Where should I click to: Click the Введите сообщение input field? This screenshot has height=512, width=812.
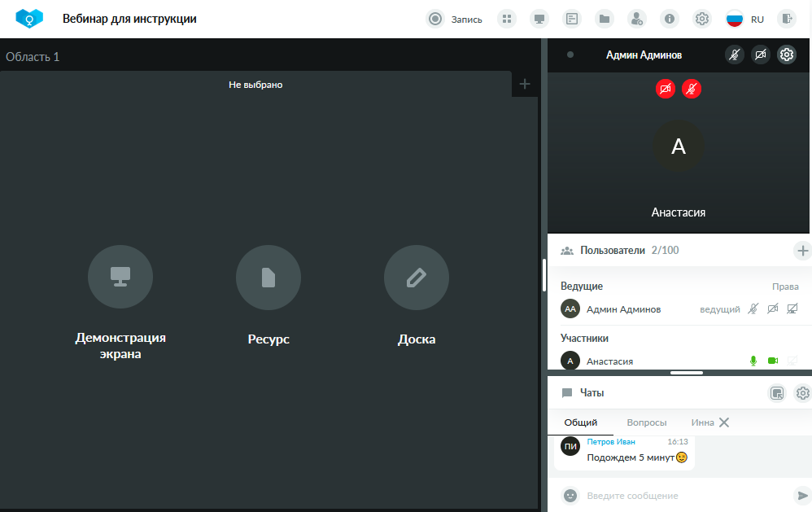point(686,496)
